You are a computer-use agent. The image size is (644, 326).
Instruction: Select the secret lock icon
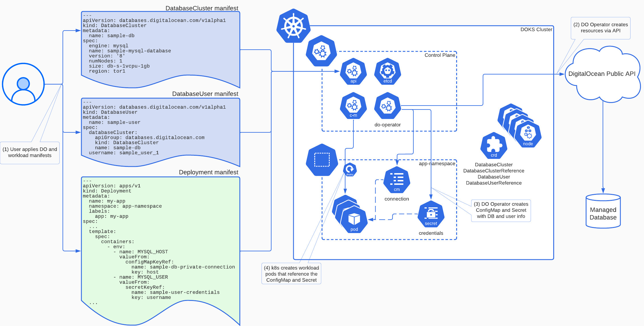click(x=431, y=214)
